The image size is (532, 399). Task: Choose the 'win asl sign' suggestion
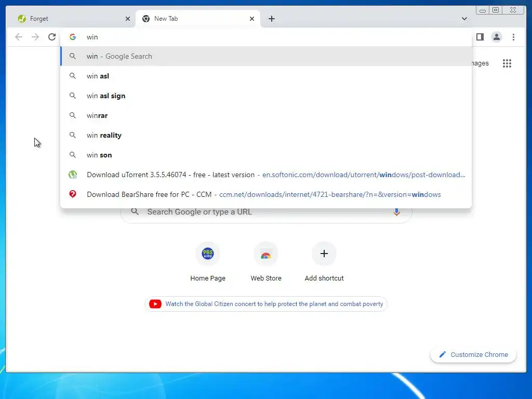coord(266,96)
